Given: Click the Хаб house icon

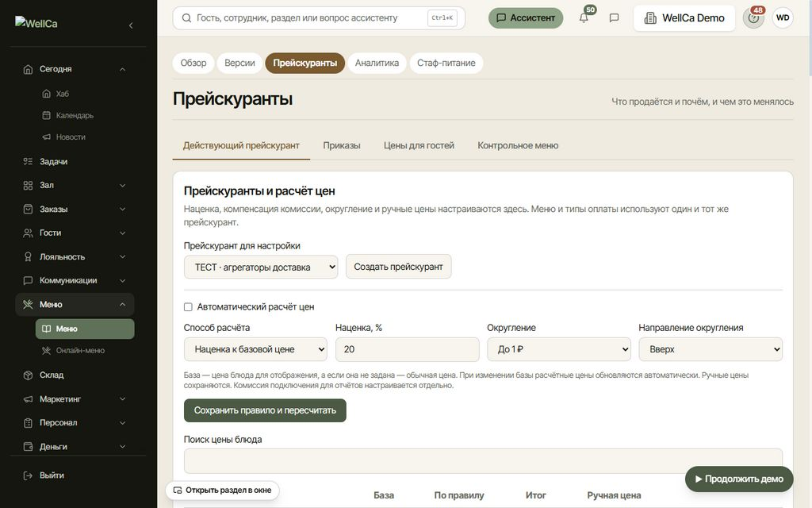Looking at the screenshot, I should point(46,94).
